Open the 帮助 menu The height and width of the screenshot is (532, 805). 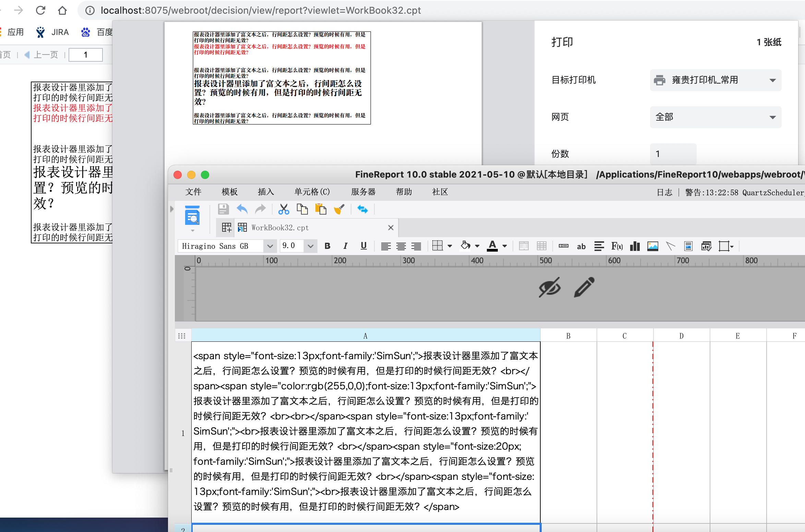404,192
